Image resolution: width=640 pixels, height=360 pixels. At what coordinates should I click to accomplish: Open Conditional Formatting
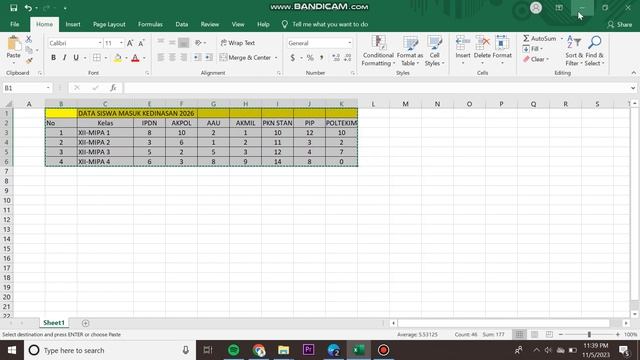coord(378,51)
